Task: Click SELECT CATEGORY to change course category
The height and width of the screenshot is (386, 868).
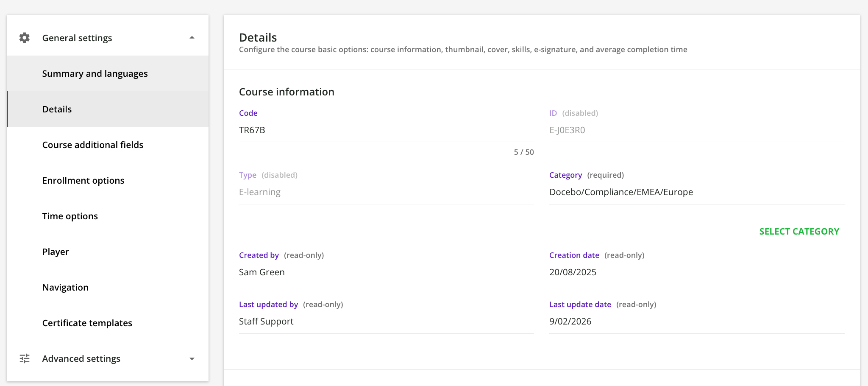Action: point(799,231)
